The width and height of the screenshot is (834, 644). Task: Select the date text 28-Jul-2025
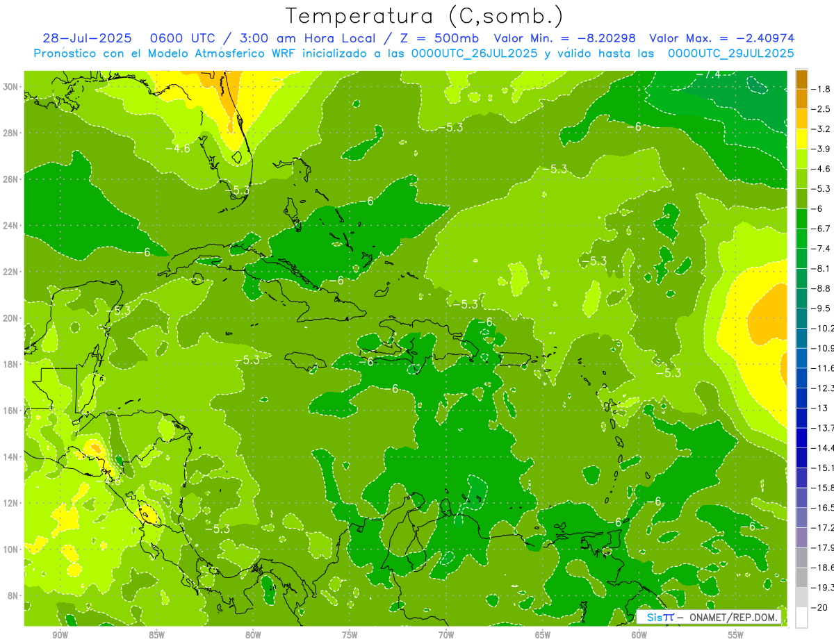[86, 38]
